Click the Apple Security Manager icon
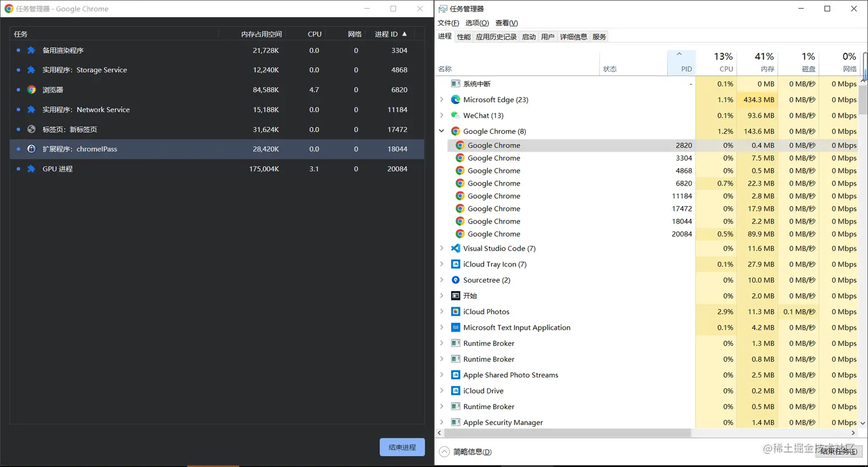Image resolution: width=868 pixels, height=467 pixels. click(x=455, y=422)
